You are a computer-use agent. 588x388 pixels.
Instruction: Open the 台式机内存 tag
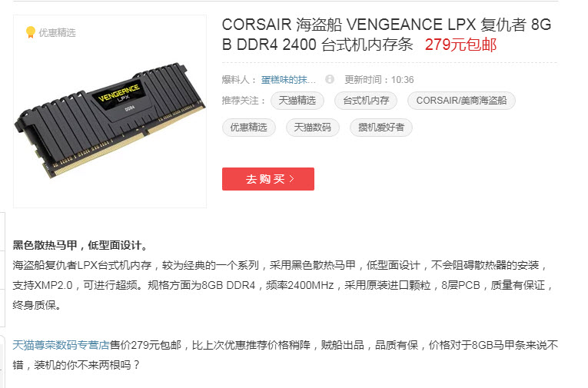click(366, 101)
